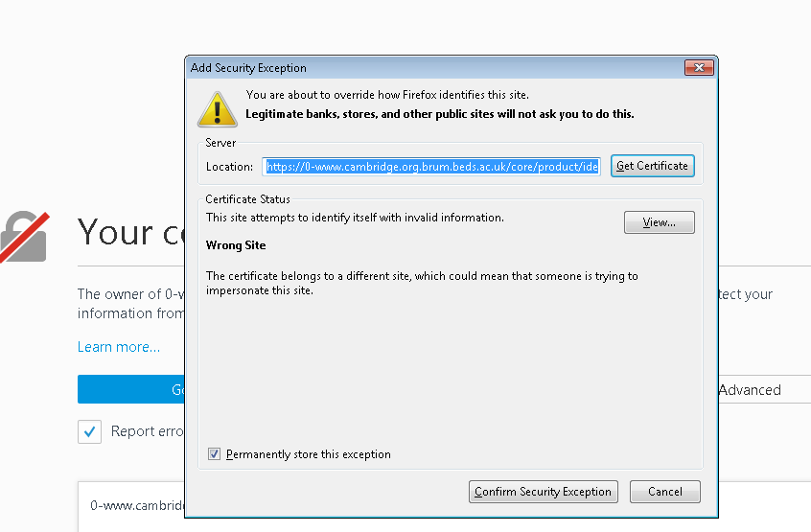Click the page heading starting with Your
Viewport: 811px width, 532px height.
(128, 233)
